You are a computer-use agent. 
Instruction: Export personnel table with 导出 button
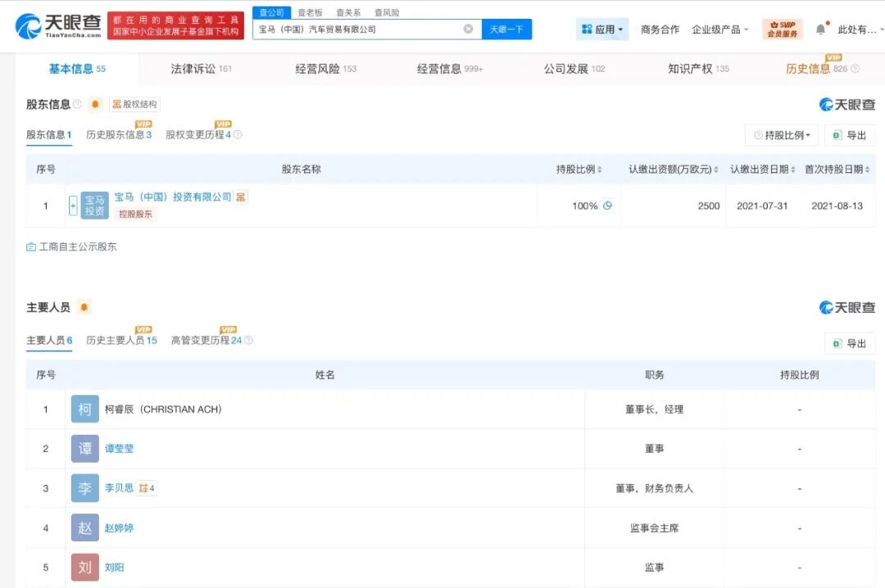tap(850, 344)
